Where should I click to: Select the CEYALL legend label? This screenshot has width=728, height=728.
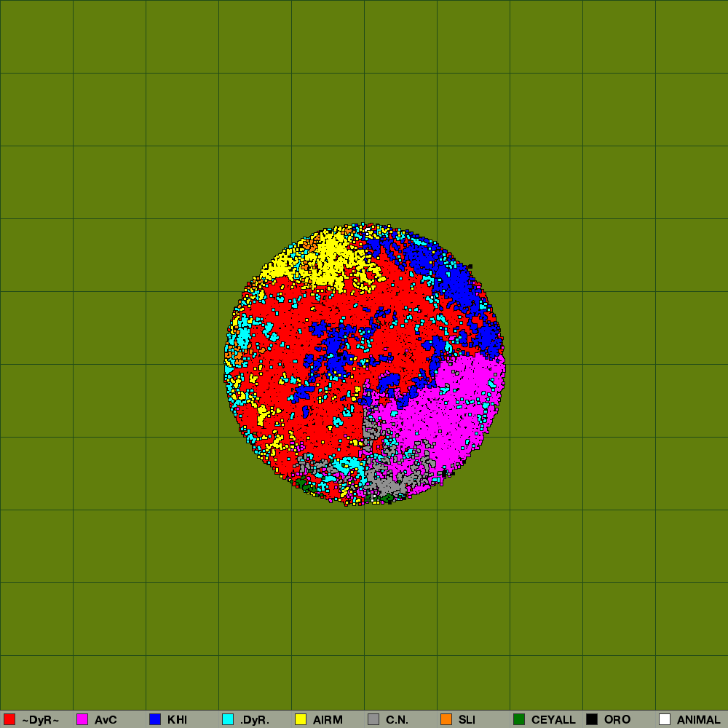tap(553, 720)
